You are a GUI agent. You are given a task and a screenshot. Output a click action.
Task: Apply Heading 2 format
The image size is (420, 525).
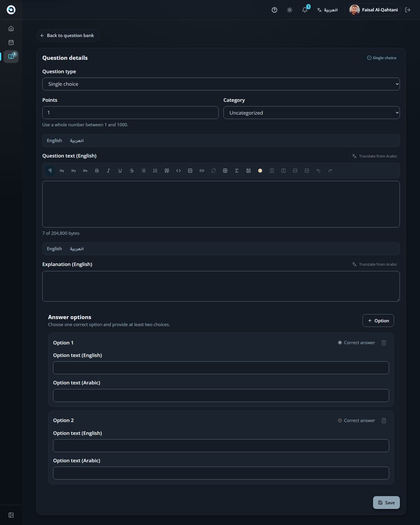62,171
